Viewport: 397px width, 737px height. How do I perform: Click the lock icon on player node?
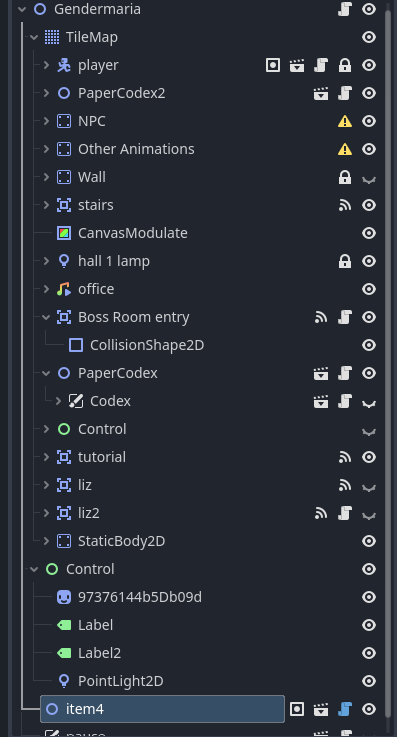coord(345,65)
